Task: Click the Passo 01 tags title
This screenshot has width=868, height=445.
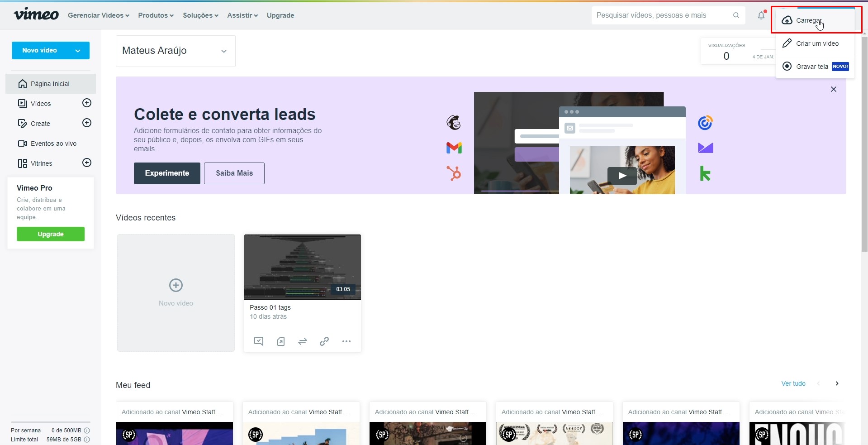Action: tap(270, 307)
